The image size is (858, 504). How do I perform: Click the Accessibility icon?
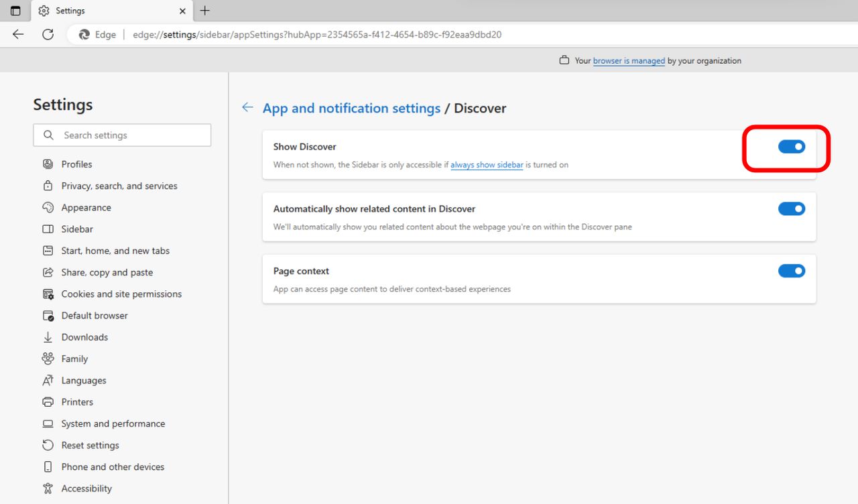pyautogui.click(x=48, y=489)
